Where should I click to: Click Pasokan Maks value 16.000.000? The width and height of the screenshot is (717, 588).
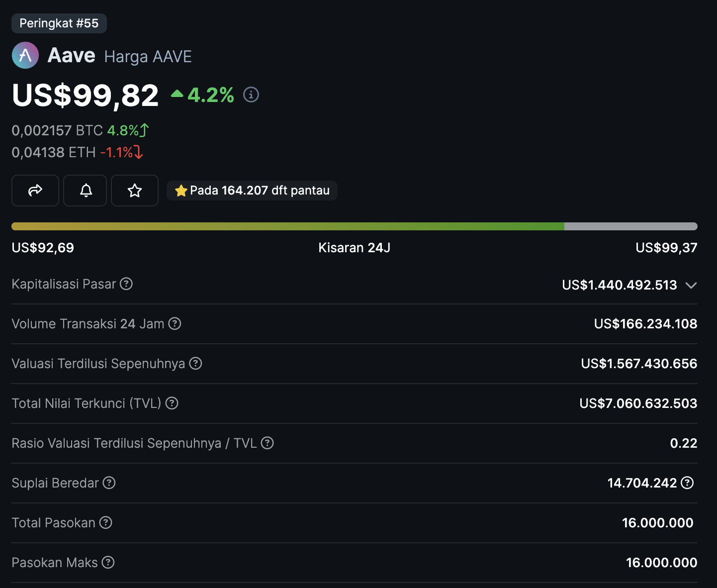point(661,563)
